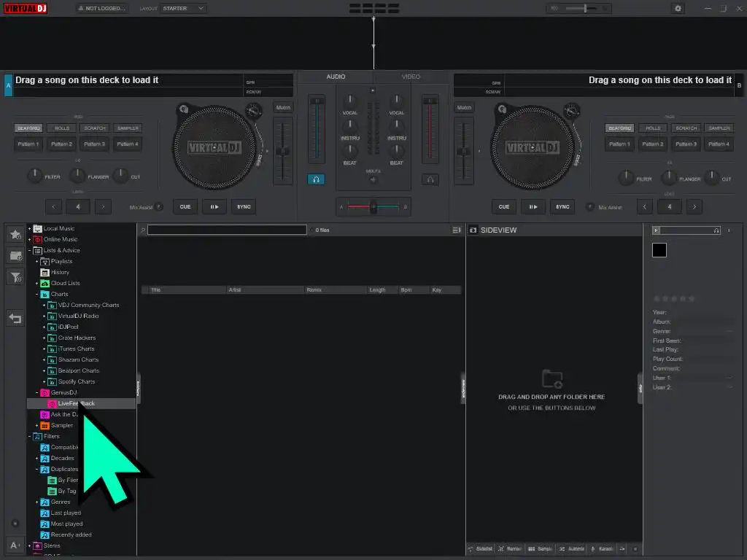The image size is (747, 560).
Task: Click play/pause on the right deck
Action: (533, 206)
